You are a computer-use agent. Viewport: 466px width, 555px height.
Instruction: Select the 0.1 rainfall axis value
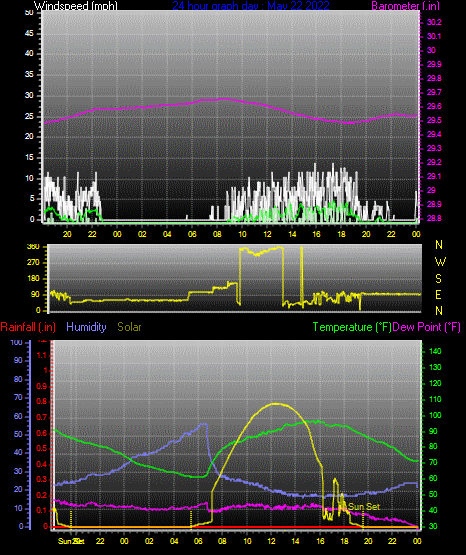pos(42,510)
